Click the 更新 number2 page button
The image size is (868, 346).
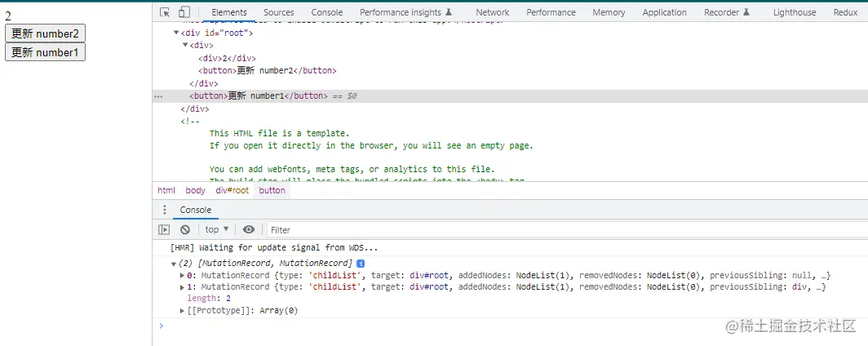pos(45,33)
